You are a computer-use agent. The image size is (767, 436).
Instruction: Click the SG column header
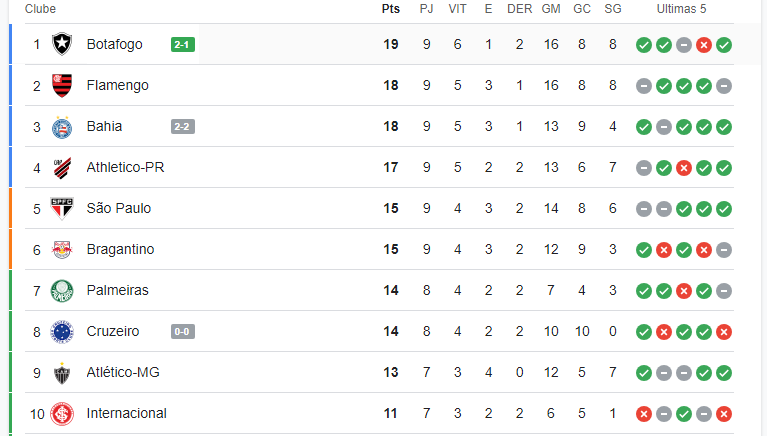(613, 9)
